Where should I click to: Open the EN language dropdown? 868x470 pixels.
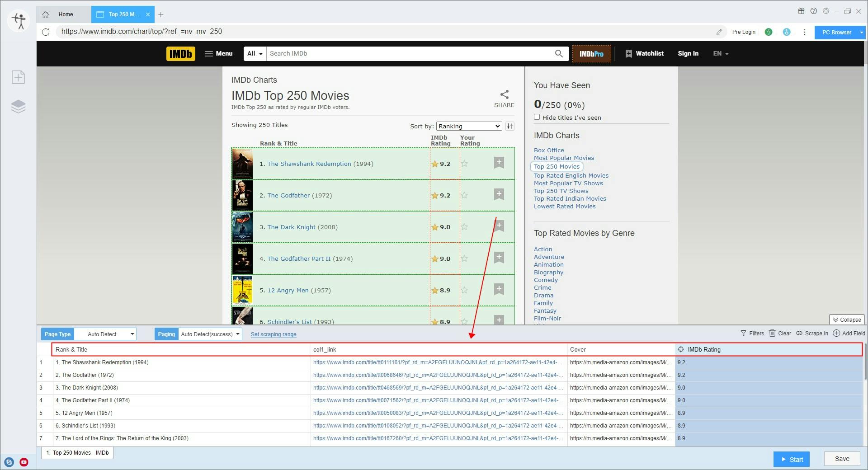721,53
